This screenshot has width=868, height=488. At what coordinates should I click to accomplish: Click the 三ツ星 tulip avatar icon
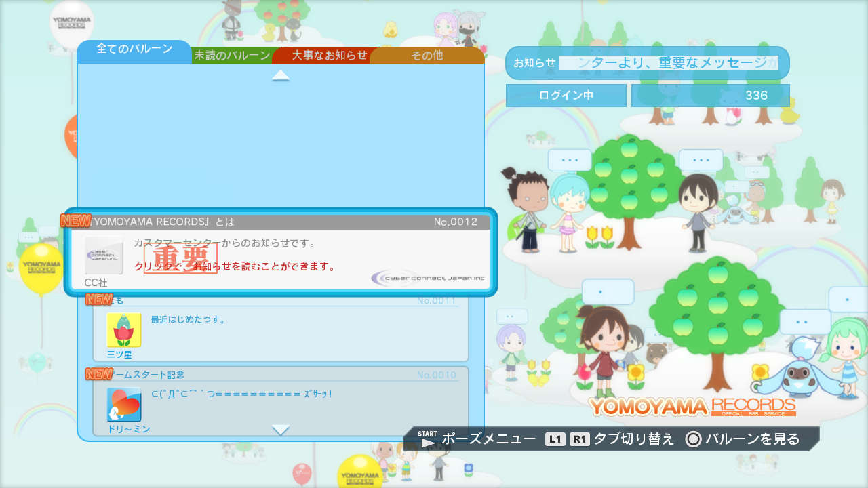pos(123,330)
